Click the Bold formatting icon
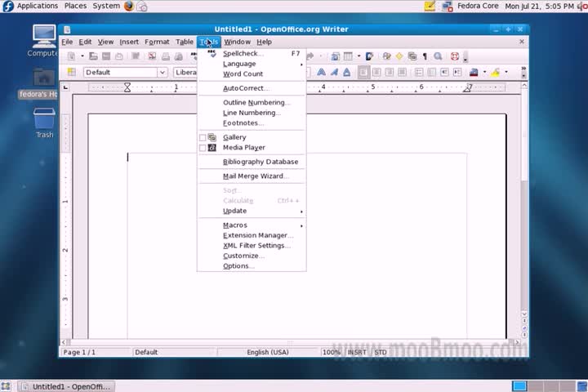 [322, 72]
